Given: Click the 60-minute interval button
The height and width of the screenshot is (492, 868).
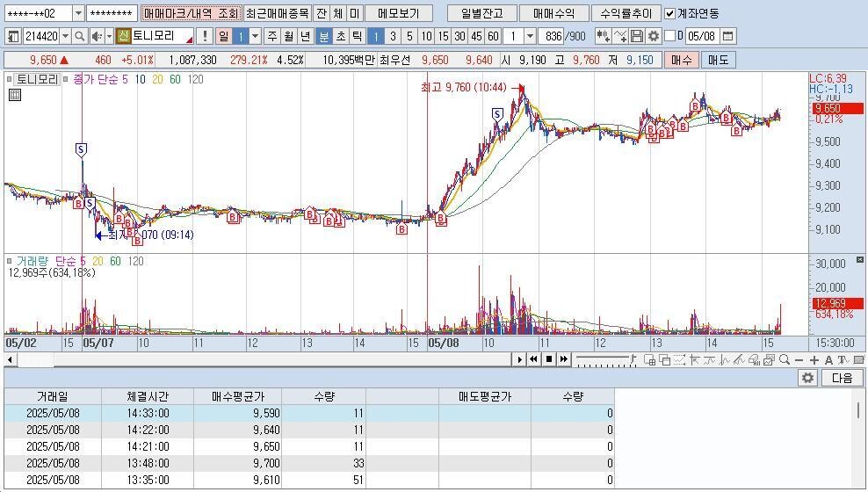Looking at the screenshot, I should (x=493, y=37).
